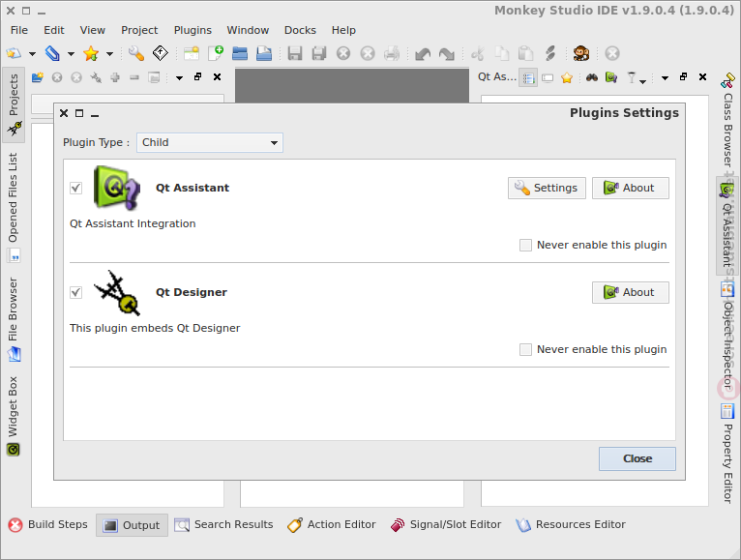
Task: Select the Opened Files List side tab
Action: pos(14,207)
